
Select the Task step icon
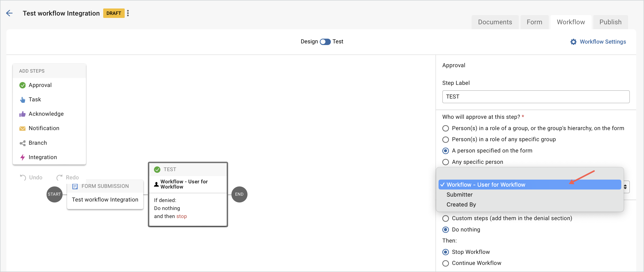(x=22, y=99)
